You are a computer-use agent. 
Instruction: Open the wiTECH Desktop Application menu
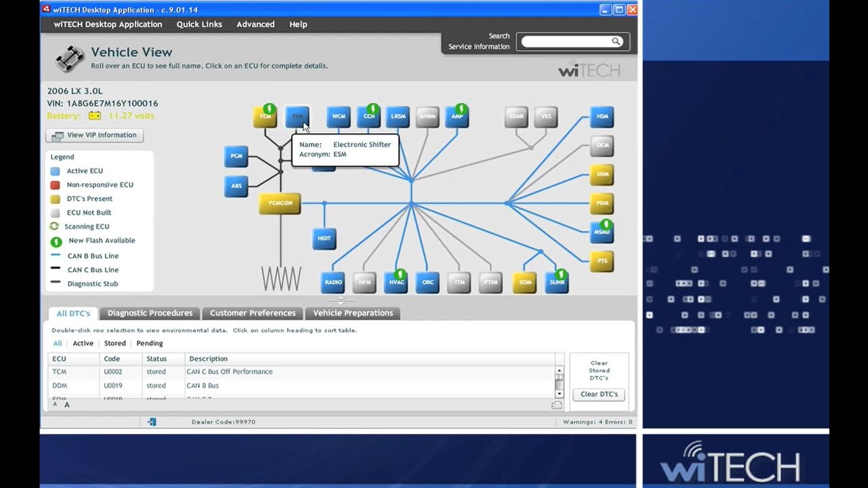pos(108,24)
